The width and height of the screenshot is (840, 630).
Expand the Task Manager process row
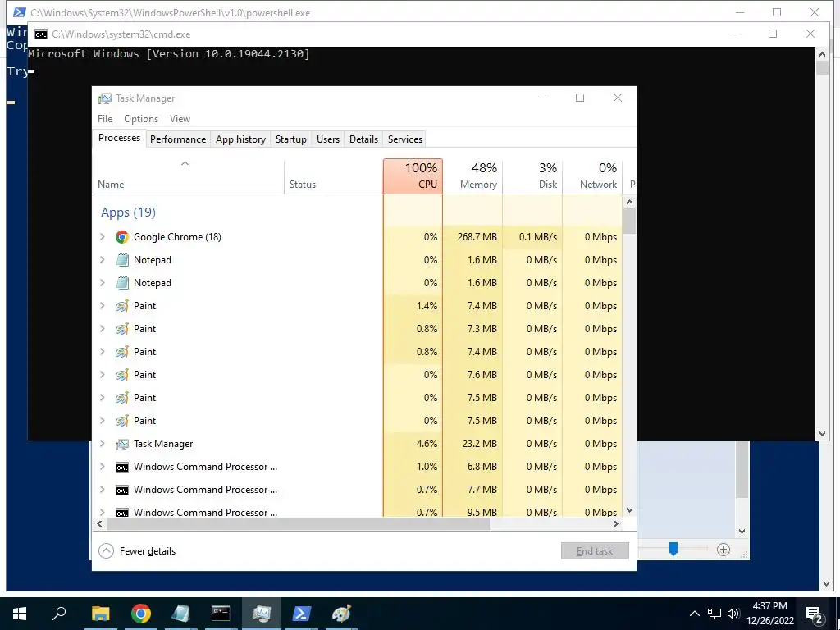[x=103, y=444]
